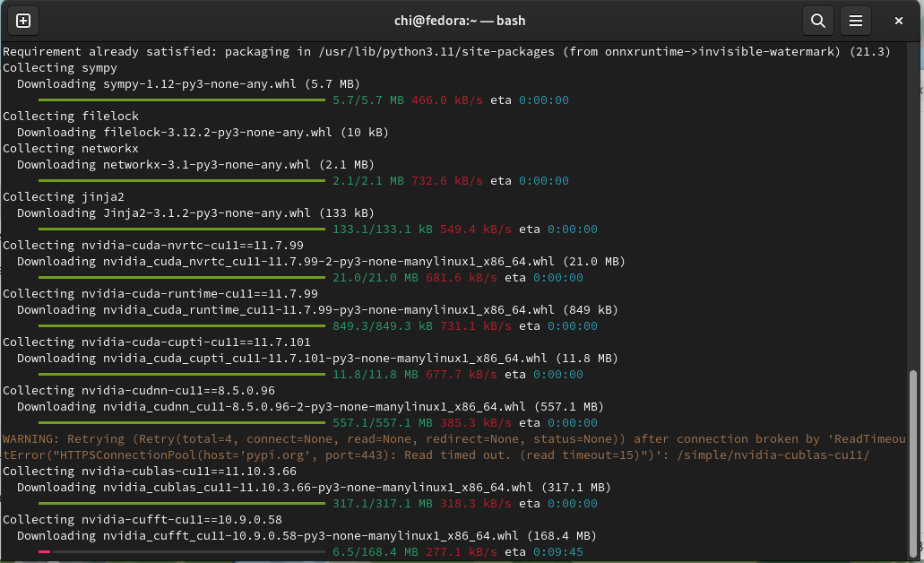Image resolution: width=924 pixels, height=563 pixels.
Task: Open the hamburger main menu
Action: (856, 21)
